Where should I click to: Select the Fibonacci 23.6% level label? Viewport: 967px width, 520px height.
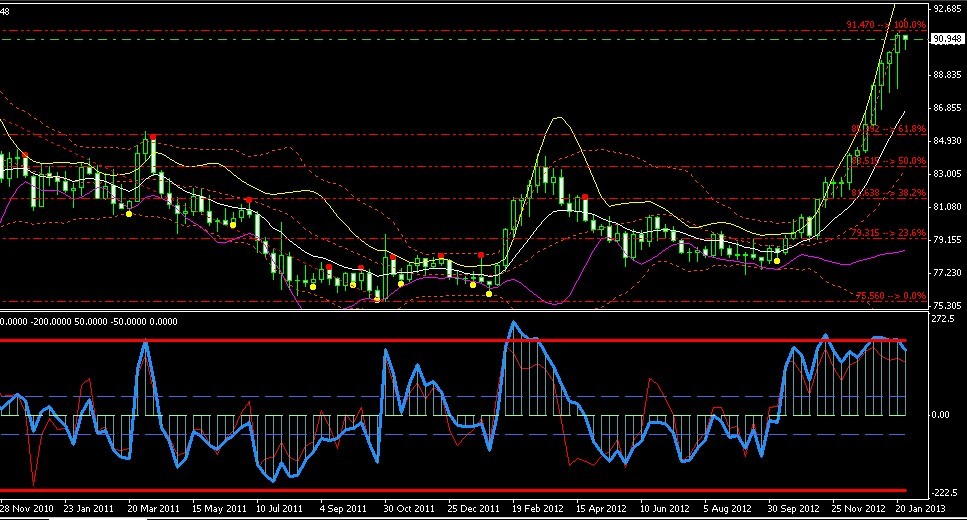[x=889, y=233]
